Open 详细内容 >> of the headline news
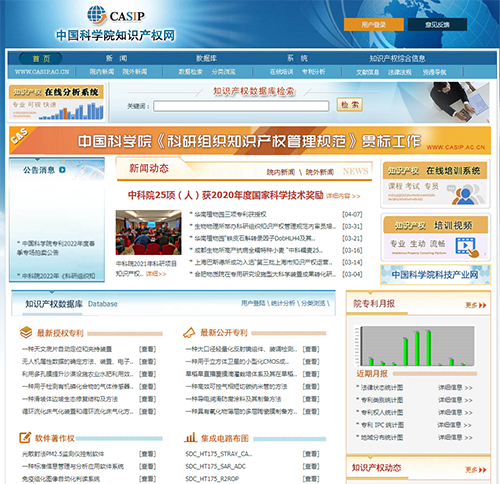 tap(343, 196)
